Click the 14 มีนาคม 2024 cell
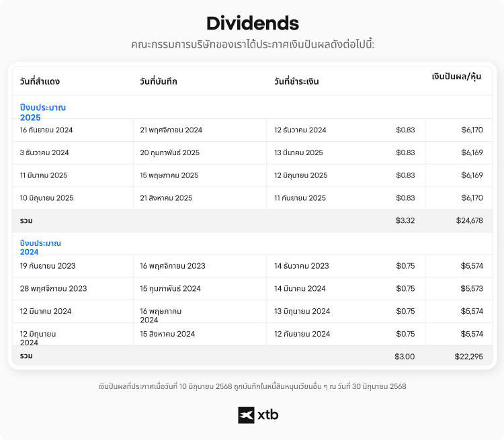Screen dimensions: 504x440 300,289
